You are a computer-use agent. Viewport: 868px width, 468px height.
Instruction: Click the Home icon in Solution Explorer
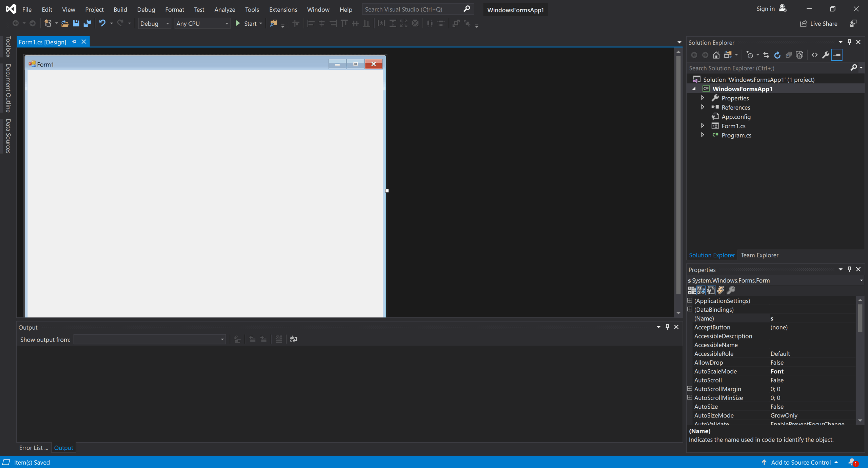coord(716,55)
